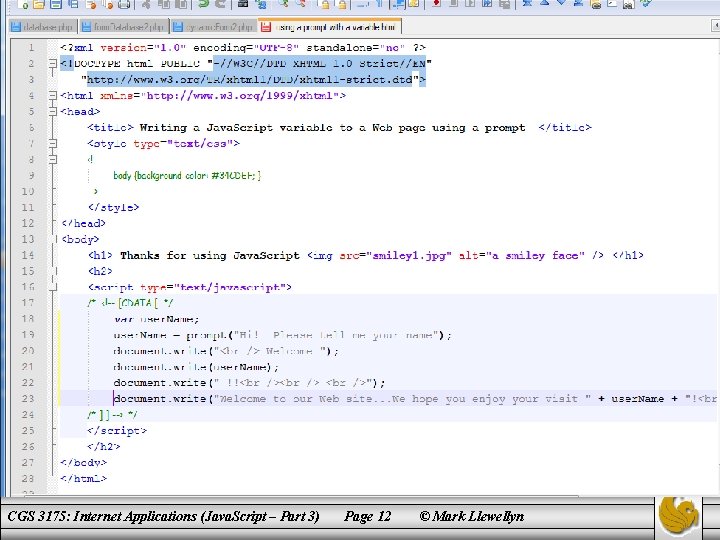Cut the selection with the scissors icon
Viewport: 720px width, 540px height.
click(146, 4)
